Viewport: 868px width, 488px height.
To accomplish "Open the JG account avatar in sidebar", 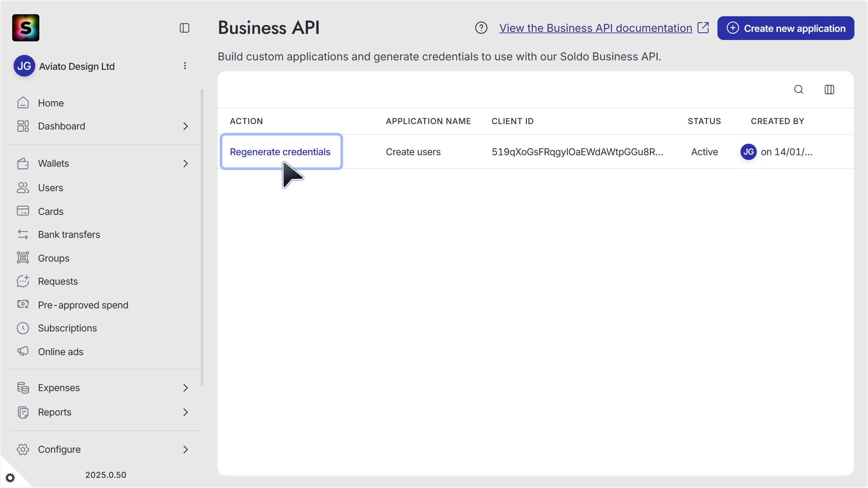I will point(24,66).
